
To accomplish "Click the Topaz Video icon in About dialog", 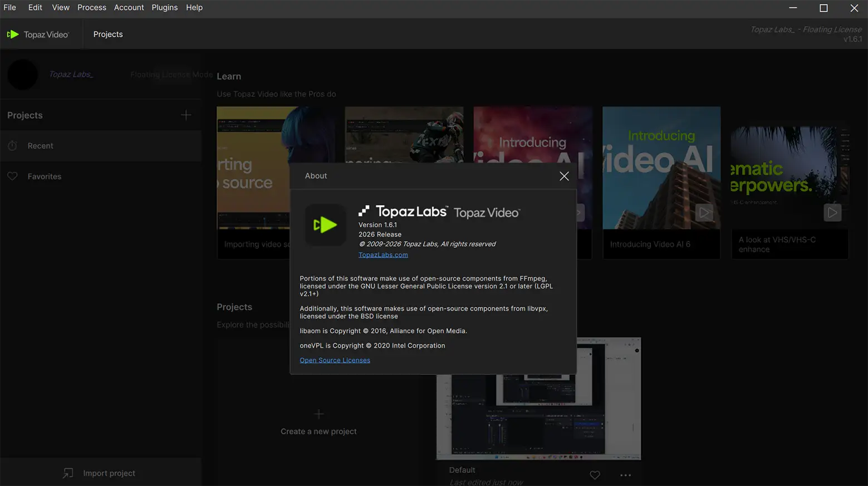I will (x=326, y=225).
